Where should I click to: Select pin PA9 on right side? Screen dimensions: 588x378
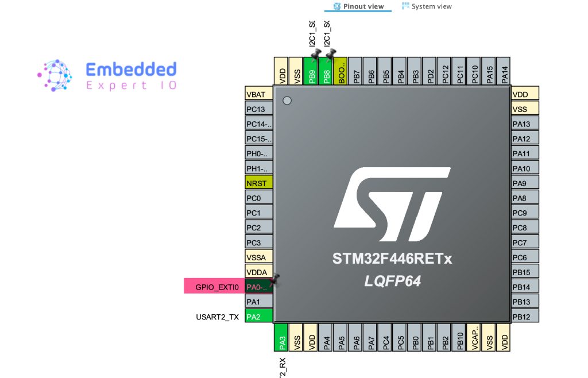(x=525, y=183)
